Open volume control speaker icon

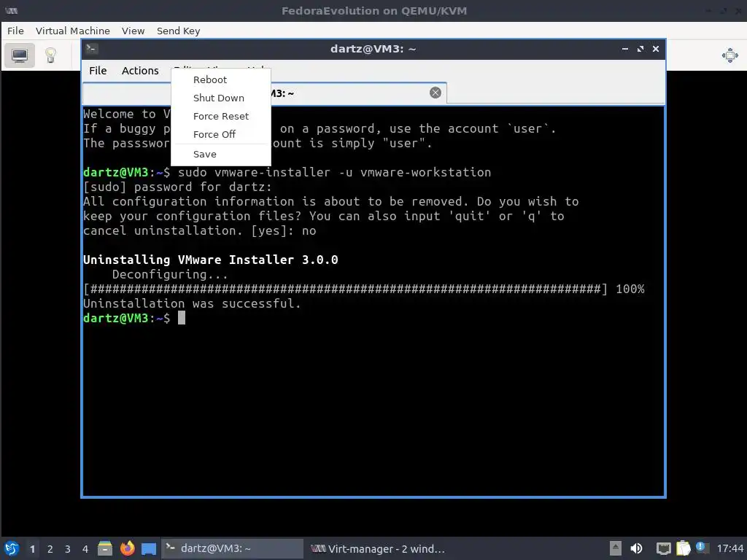[x=636, y=548]
